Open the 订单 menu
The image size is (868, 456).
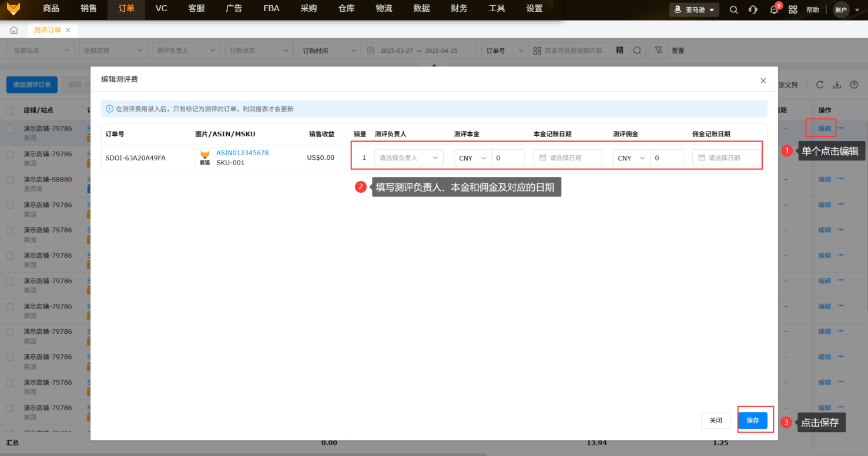[x=126, y=9]
